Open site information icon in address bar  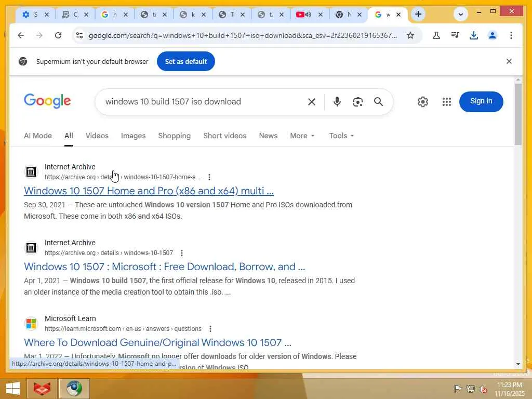pos(79,35)
